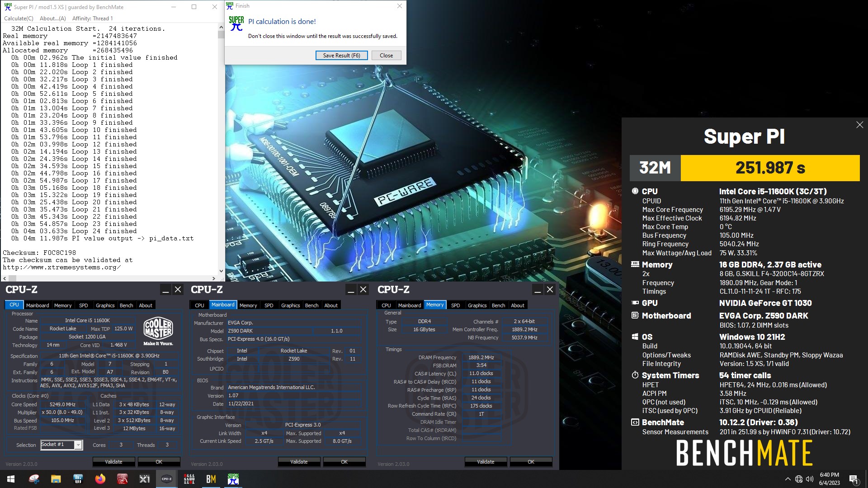
Task: Click the BIOS Date value 11/22/2021
Action: (241, 404)
